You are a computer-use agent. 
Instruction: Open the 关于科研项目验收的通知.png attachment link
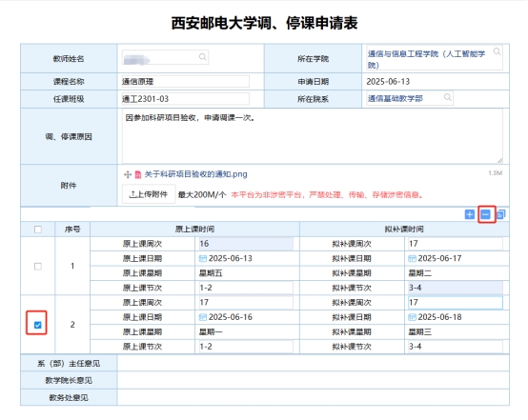(x=196, y=174)
